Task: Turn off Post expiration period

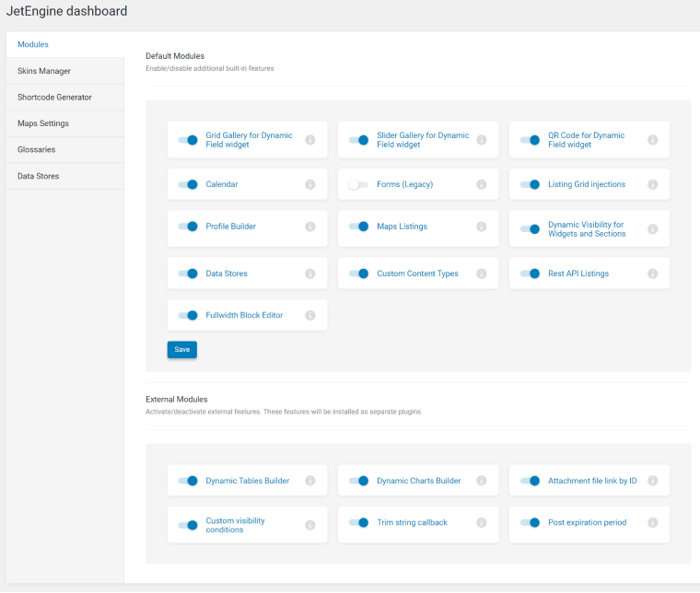Action: click(531, 522)
